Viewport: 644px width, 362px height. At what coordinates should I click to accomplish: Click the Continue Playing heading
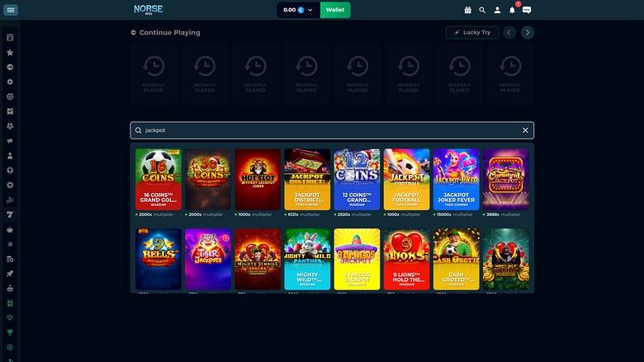[169, 32]
